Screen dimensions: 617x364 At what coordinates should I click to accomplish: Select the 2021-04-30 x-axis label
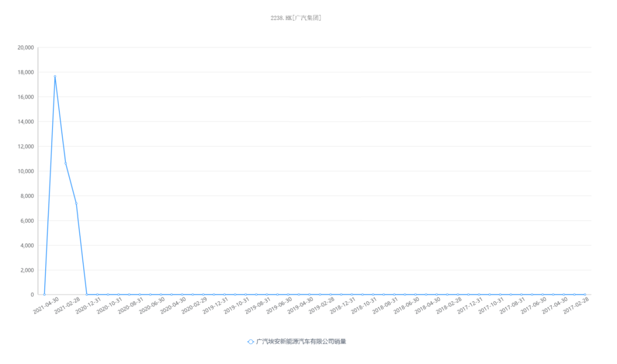click(47, 306)
